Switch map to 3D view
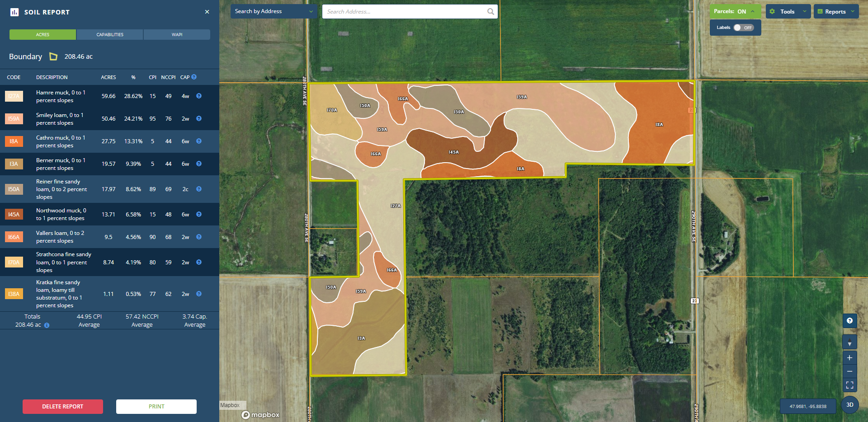This screenshot has width=868, height=422. 849,405
